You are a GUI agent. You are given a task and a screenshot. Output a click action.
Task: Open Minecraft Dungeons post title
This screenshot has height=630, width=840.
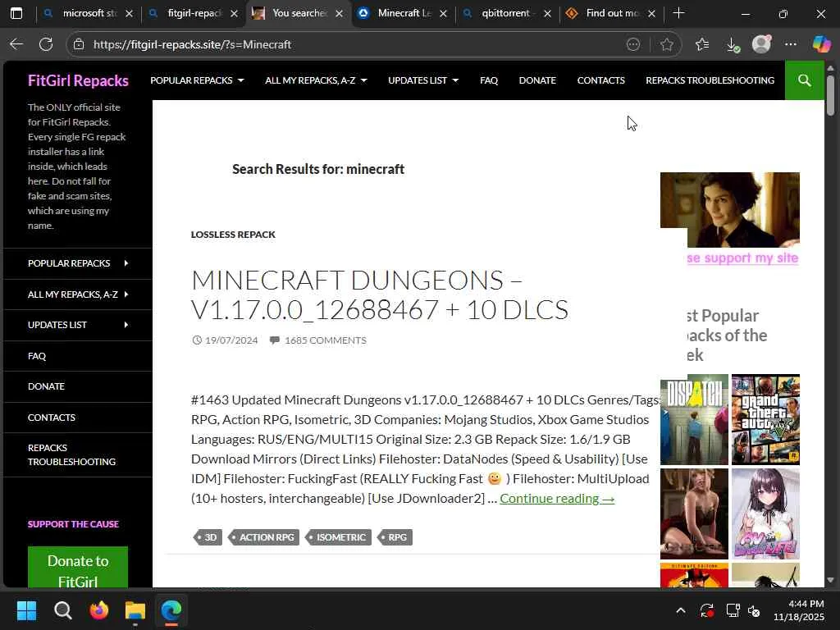click(379, 294)
